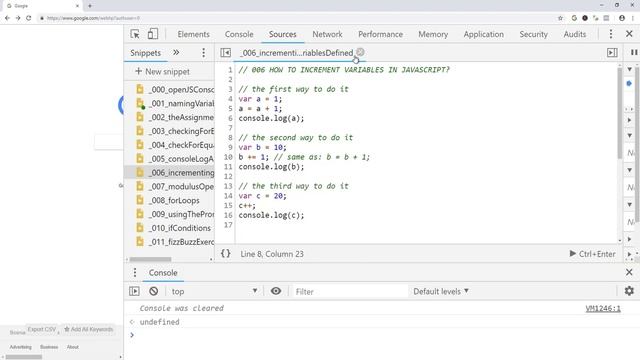Open the top execution context dropdown
Screen dimensions: 640x360
pos(214,291)
